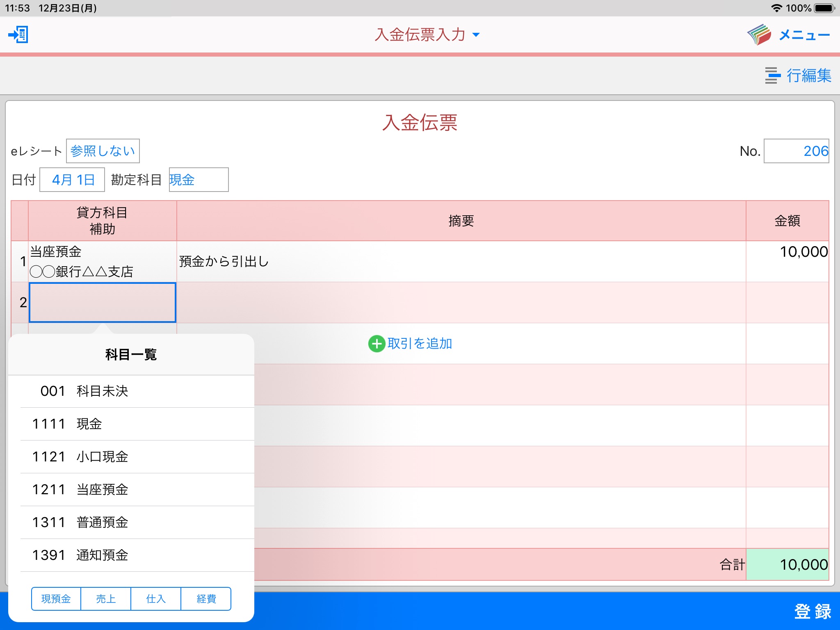
Task: Switch to the 現預金 category tab
Action: point(56,599)
